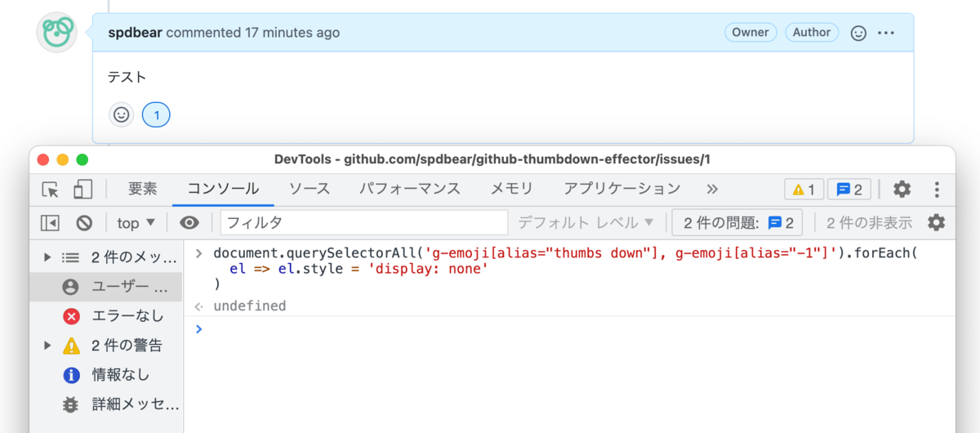This screenshot has height=433, width=980.
Task: Select the ユーザー… sidebar item
Action: pos(106,287)
